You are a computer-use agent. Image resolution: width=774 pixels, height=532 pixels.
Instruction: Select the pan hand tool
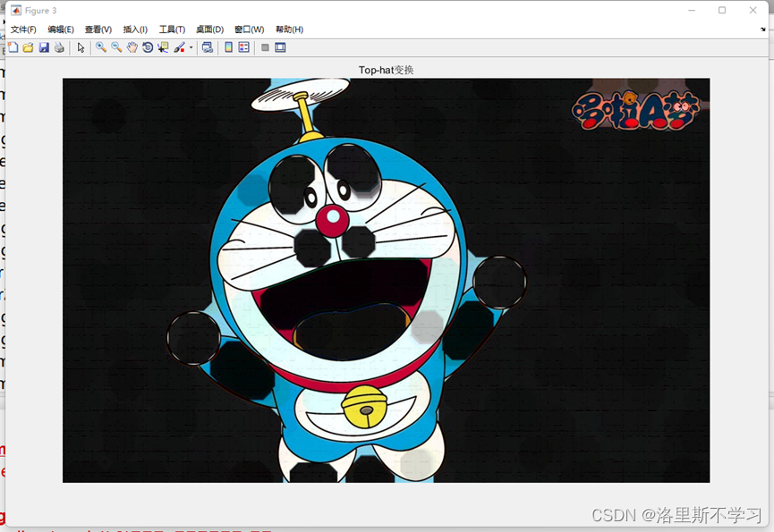coord(132,47)
